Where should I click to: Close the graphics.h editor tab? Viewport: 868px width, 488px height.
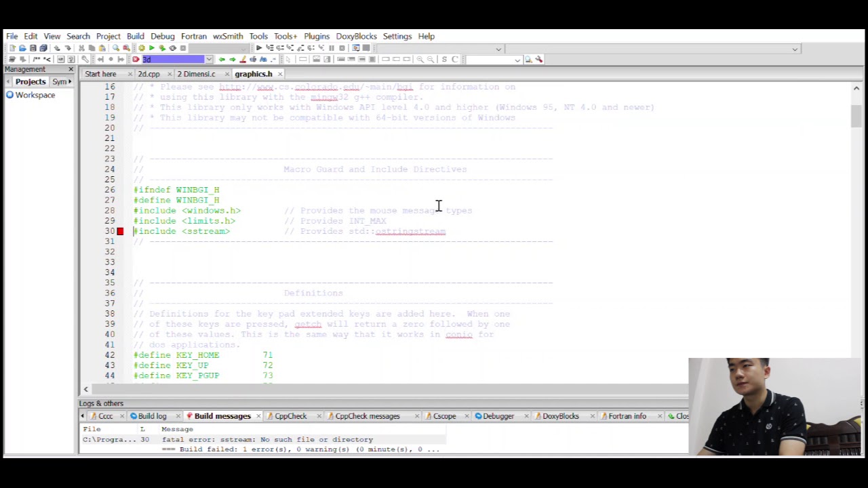pos(279,74)
